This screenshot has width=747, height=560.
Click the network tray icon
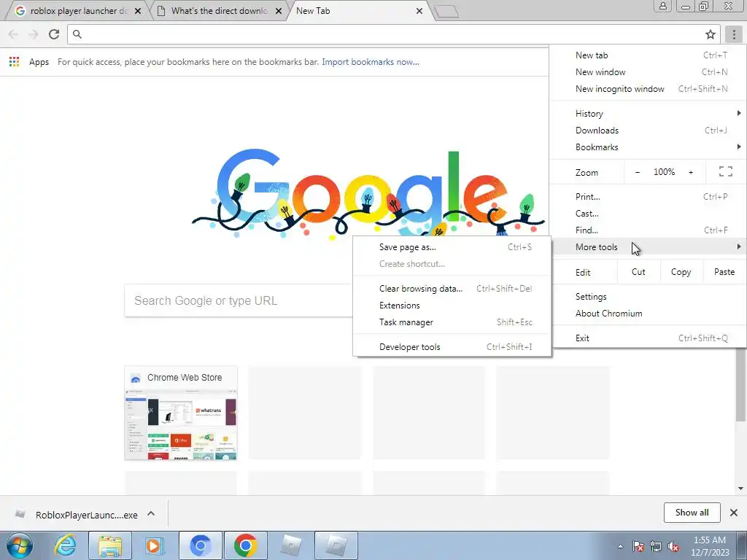(x=656, y=546)
